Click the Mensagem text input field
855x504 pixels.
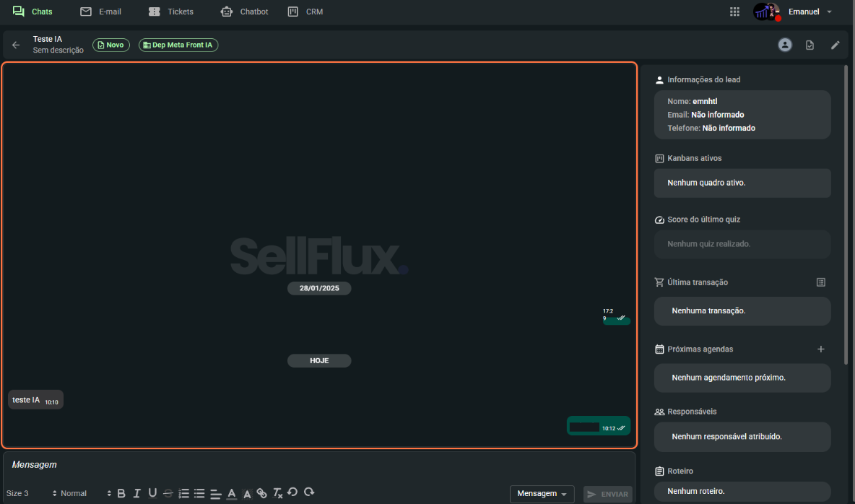(319, 465)
